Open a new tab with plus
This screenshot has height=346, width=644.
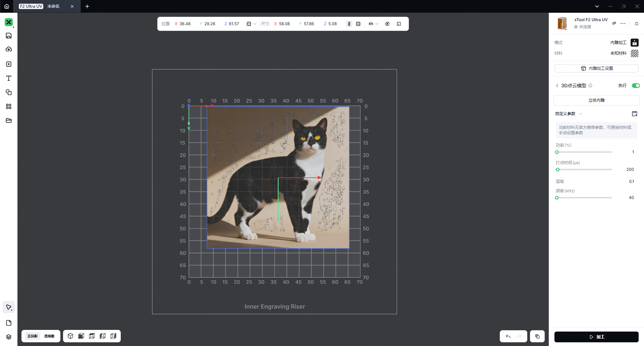87,6
